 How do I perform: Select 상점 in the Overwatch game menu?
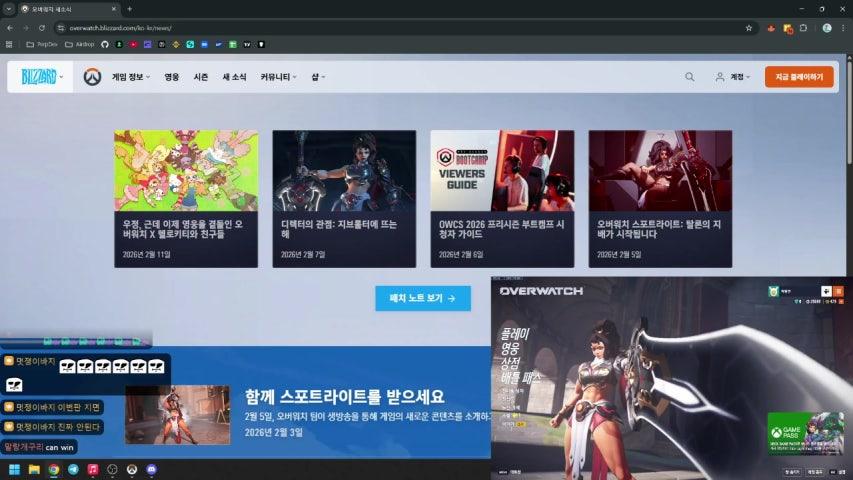pos(510,363)
